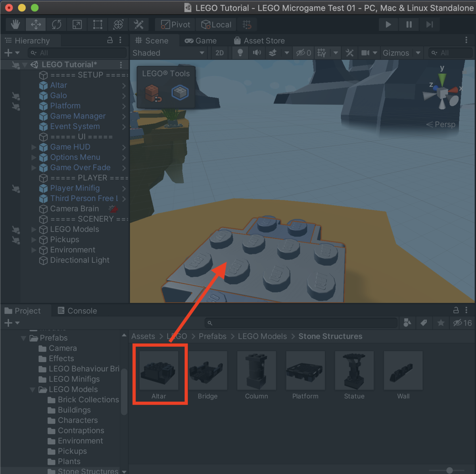The image size is (476, 474).
Task: Click the scene orientation gizmo cube
Action: click(442, 93)
